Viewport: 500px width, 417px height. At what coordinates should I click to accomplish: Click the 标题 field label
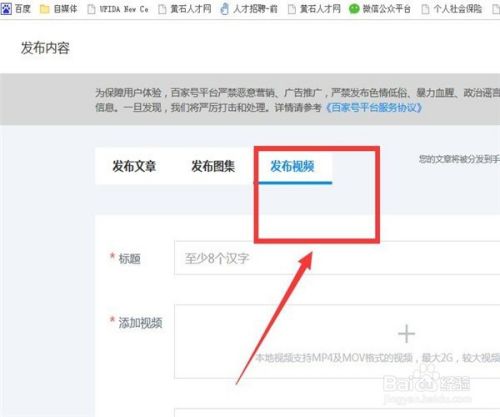pyautogui.click(x=130, y=259)
